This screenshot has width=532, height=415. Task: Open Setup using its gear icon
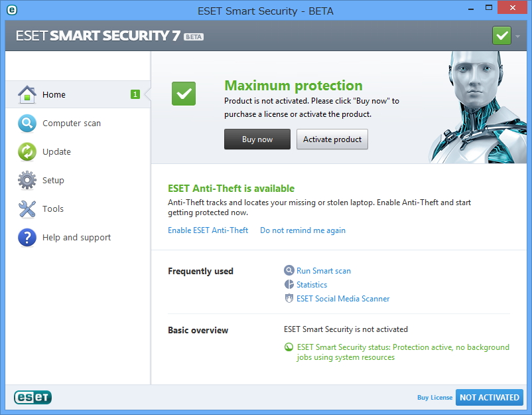pyautogui.click(x=27, y=180)
